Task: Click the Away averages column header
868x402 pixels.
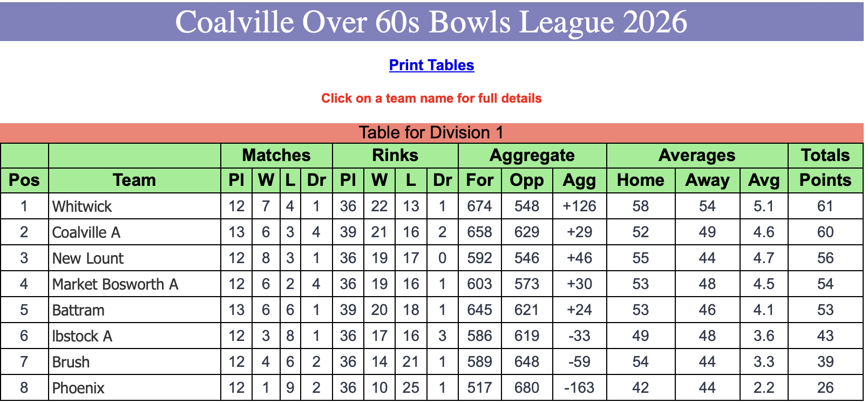Action: tap(707, 180)
